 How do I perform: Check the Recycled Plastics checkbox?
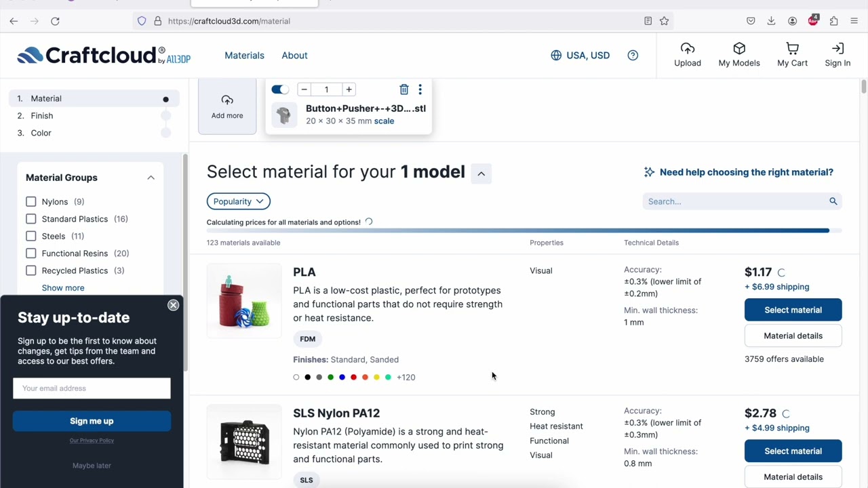coord(31,270)
